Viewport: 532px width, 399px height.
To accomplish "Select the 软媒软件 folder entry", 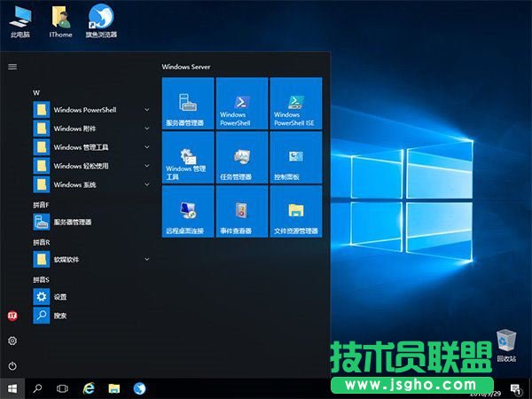I will tap(92, 260).
